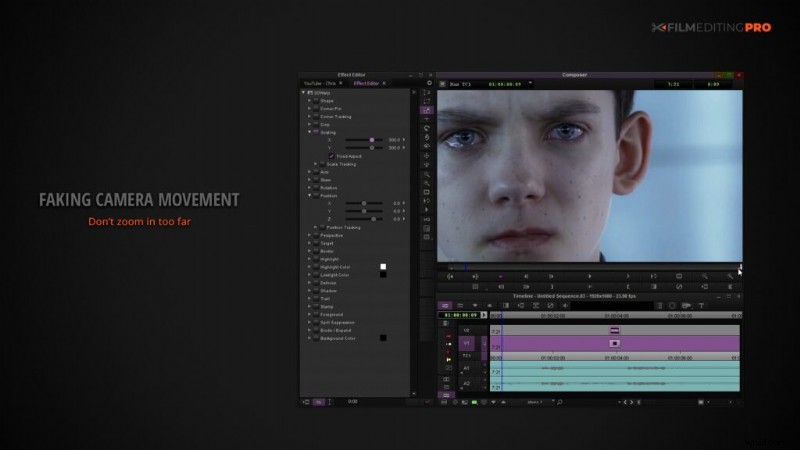
Task: Collapse the Position parameter group
Action: [309, 195]
